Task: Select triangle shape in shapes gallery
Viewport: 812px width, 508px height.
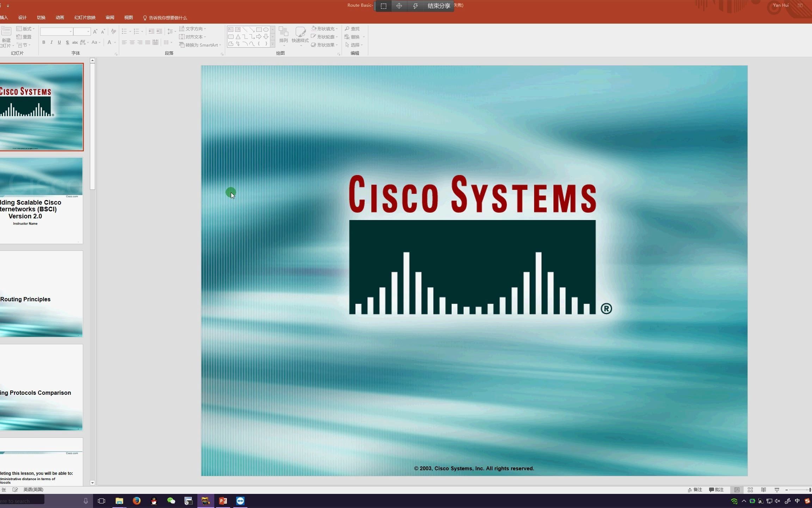Action: click(x=238, y=37)
